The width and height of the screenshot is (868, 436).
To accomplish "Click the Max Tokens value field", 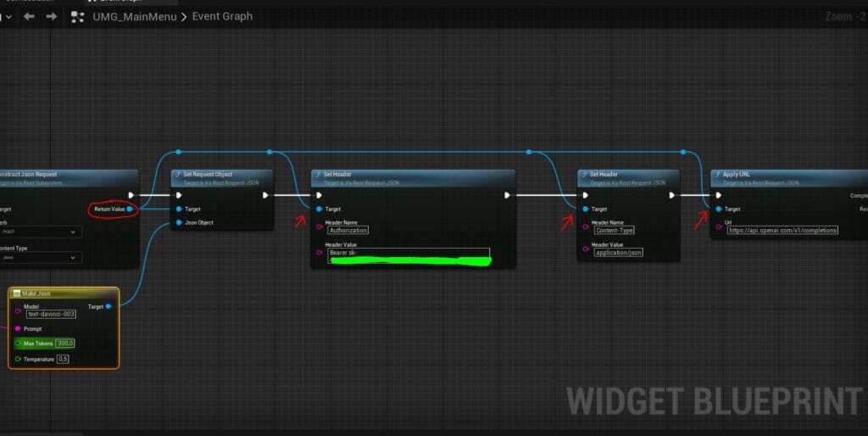I will click(x=64, y=343).
